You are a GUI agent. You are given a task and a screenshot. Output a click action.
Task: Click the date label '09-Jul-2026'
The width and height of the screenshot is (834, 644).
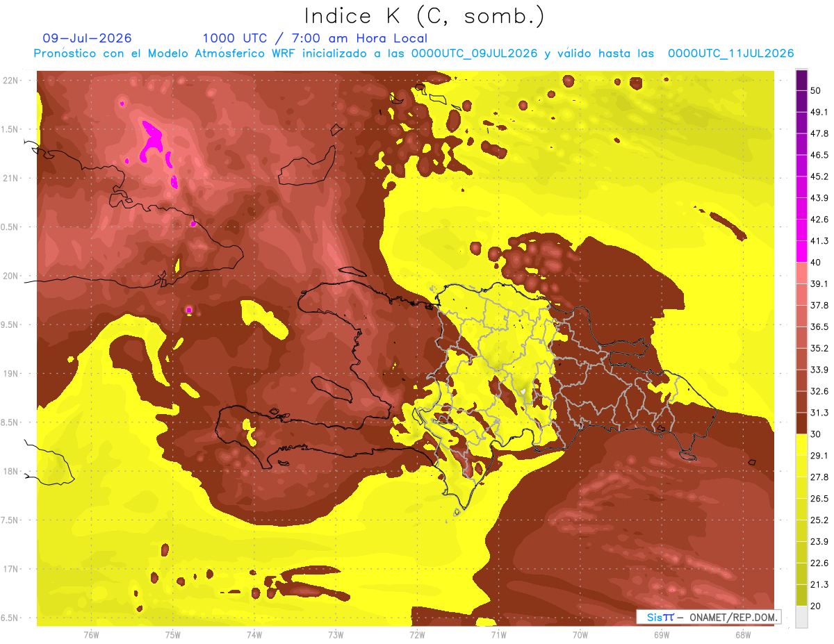pos(87,38)
